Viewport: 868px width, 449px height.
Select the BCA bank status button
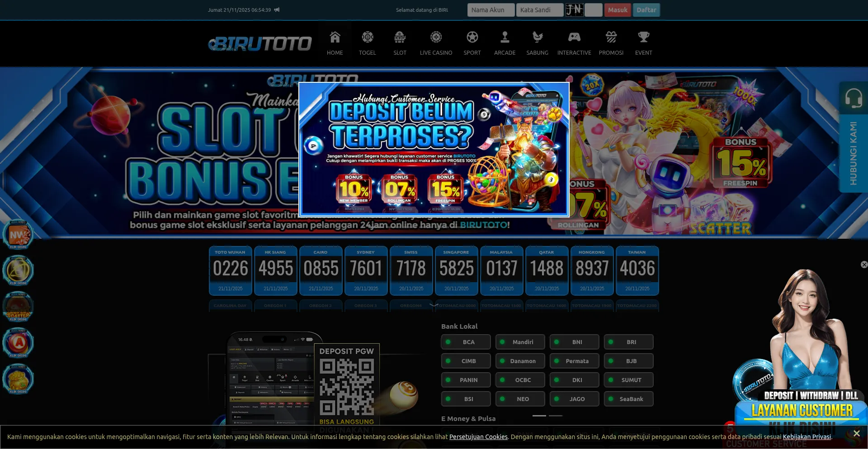(x=466, y=342)
